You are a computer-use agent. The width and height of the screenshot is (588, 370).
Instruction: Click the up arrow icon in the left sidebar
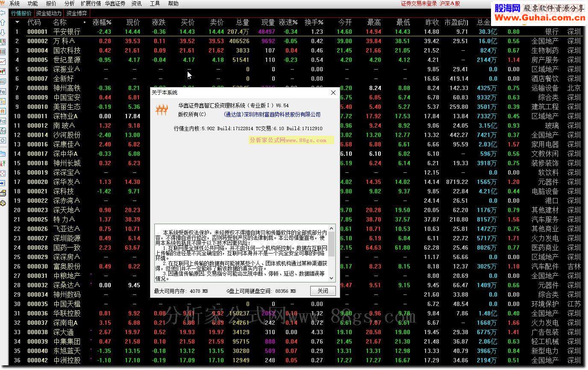coord(3,23)
